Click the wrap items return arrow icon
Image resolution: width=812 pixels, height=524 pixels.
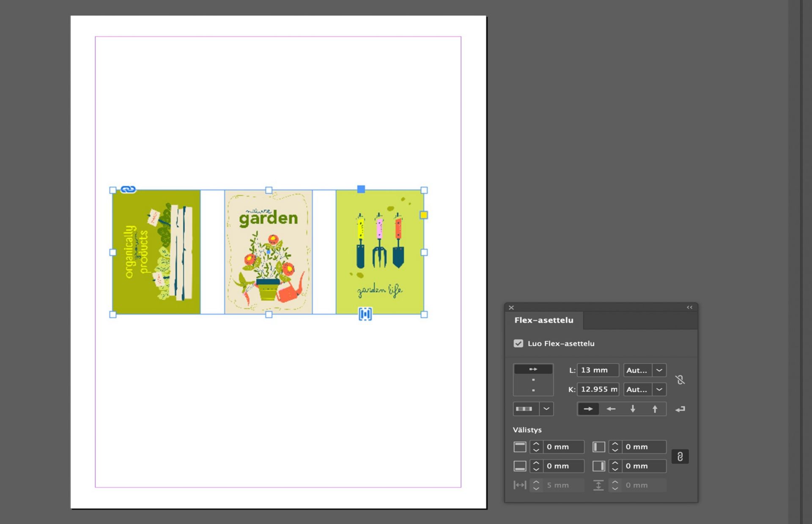point(680,409)
